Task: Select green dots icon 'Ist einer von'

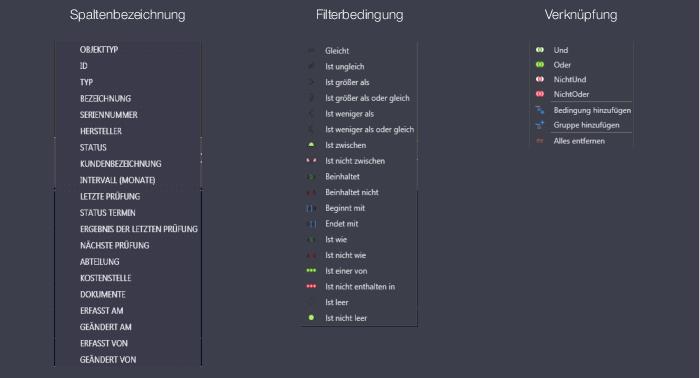Action: pos(311,270)
